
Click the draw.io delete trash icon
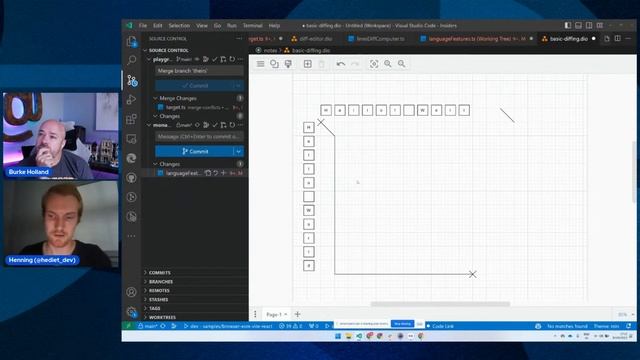coord(322,64)
